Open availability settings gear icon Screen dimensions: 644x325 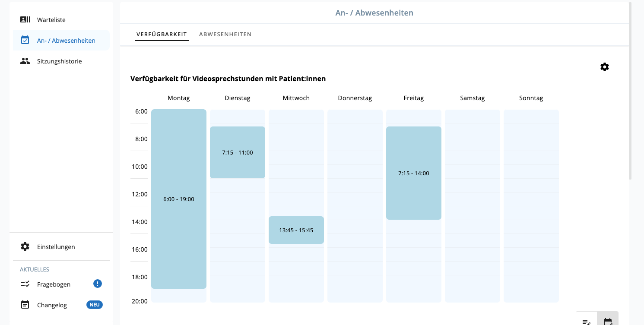click(605, 67)
